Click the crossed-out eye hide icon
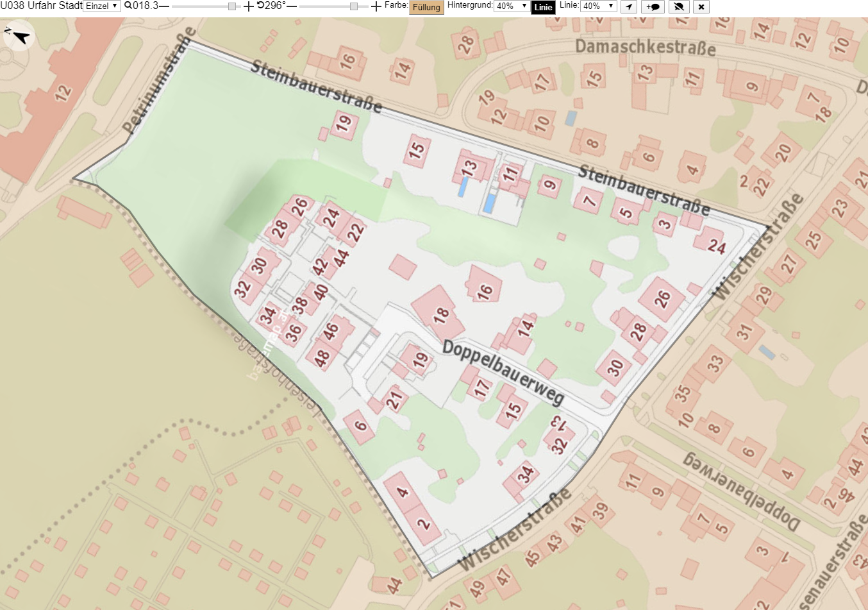 (x=678, y=6)
